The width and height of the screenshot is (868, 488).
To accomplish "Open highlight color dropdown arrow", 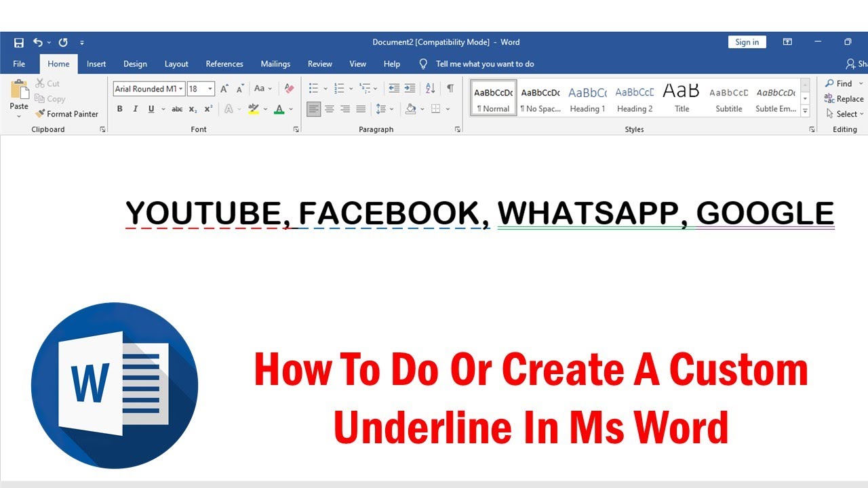I will pos(265,109).
